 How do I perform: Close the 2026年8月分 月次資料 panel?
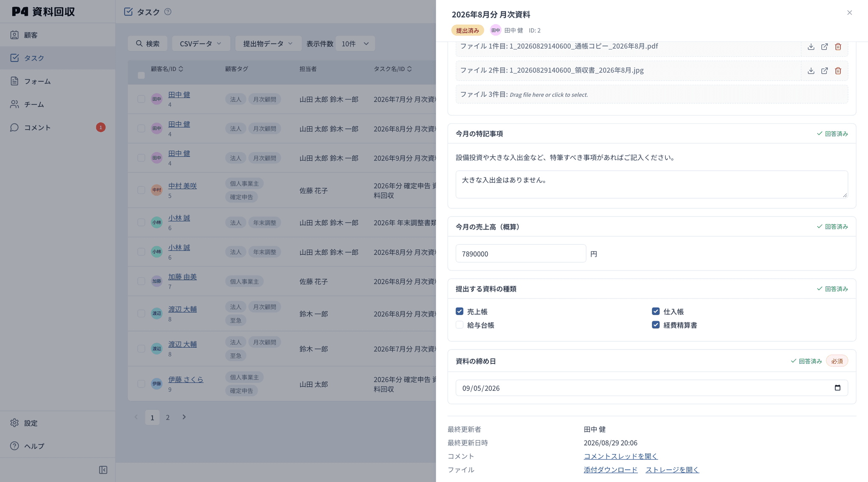[x=849, y=13]
